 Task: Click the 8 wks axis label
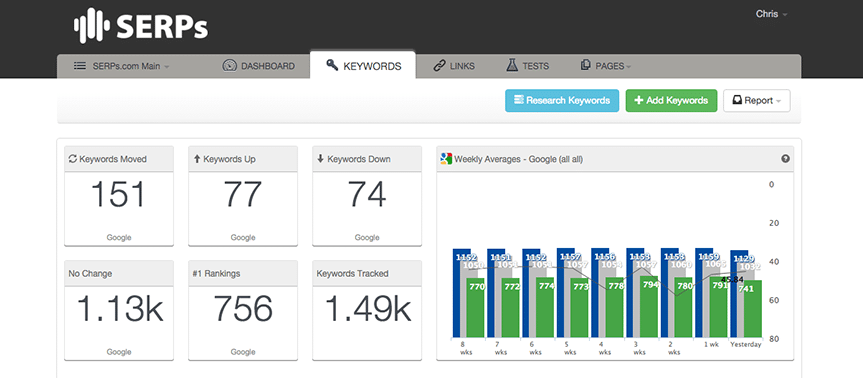click(466, 348)
